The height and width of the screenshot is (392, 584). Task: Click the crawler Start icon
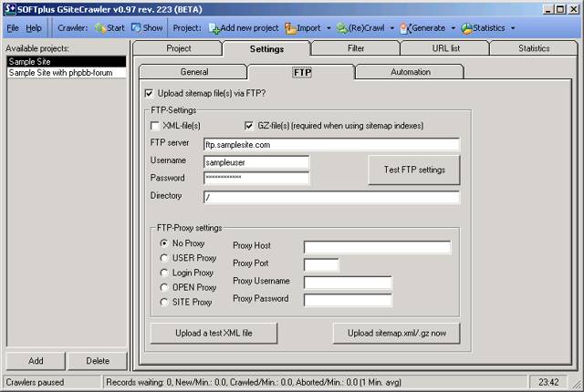[x=100, y=28]
